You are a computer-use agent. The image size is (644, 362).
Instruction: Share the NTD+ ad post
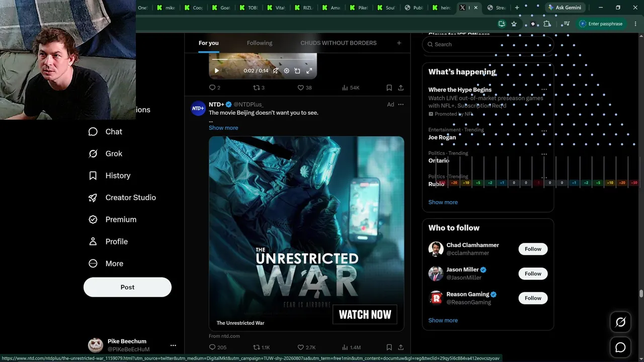coord(400,347)
